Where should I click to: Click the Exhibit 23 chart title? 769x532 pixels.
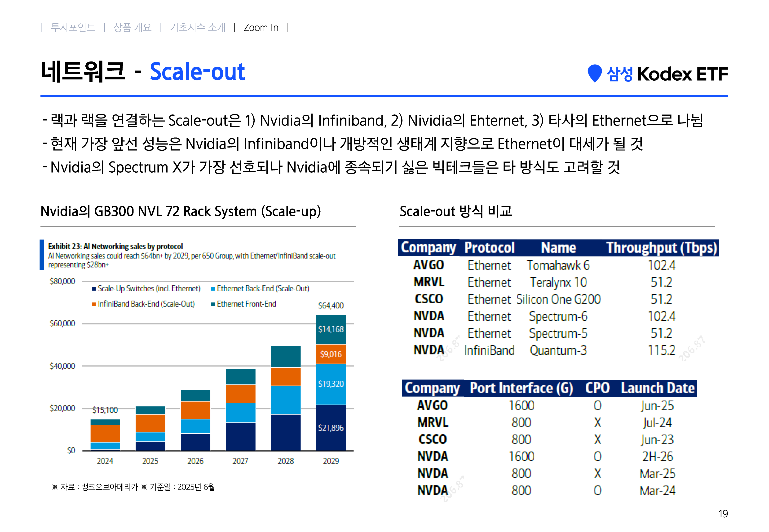coord(115,246)
